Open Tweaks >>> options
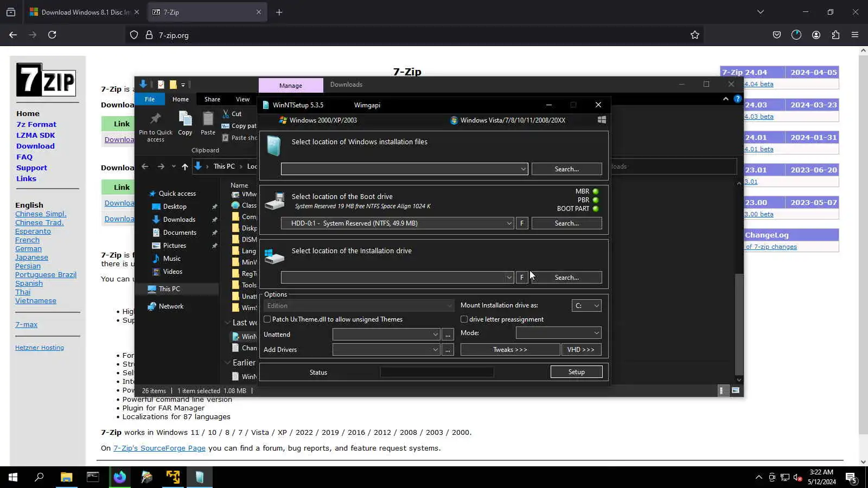 coord(510,350)
